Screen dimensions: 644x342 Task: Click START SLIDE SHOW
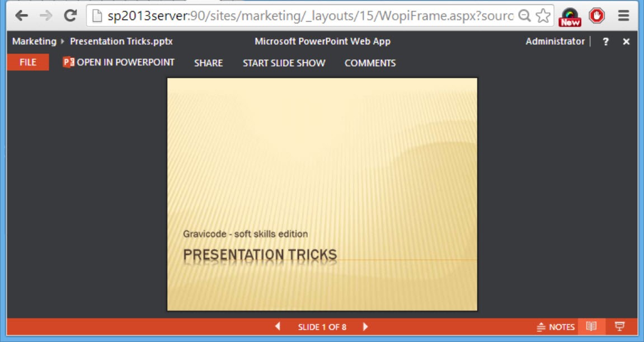point(284,63)
